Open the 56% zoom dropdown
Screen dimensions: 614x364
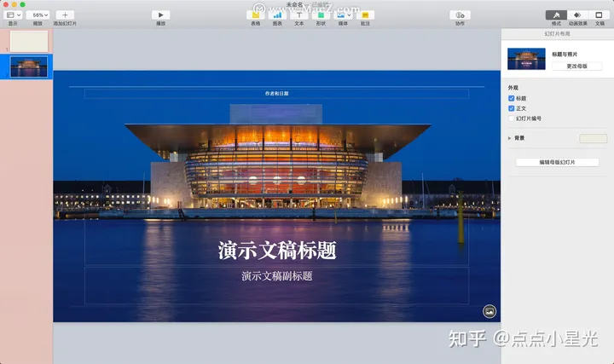[x=38, y=14]
